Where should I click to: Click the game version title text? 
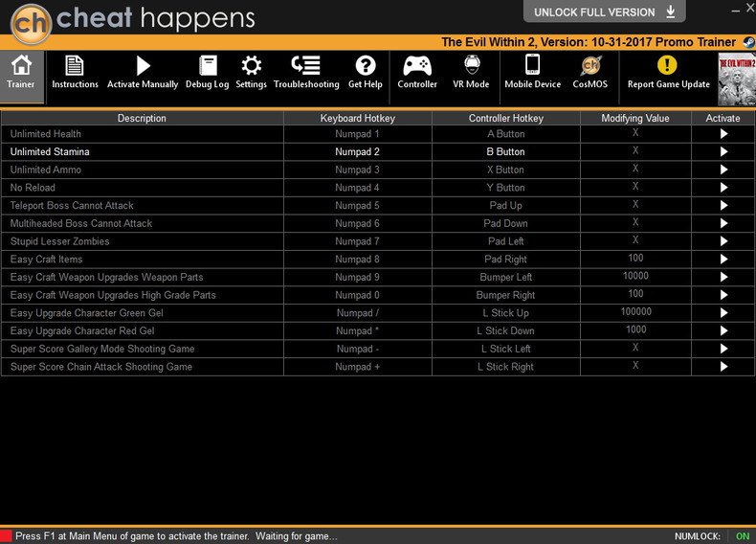pos(589,42)
